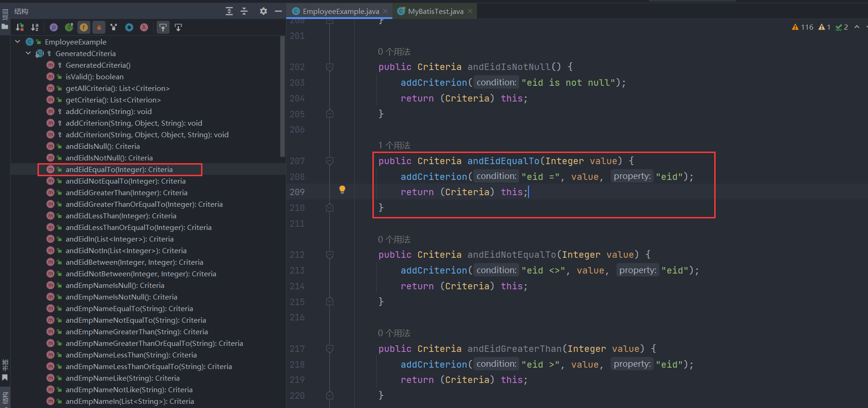Toggle show inherited members filter
This screenshot has width=868, height=408.
(x=69, y=27)
